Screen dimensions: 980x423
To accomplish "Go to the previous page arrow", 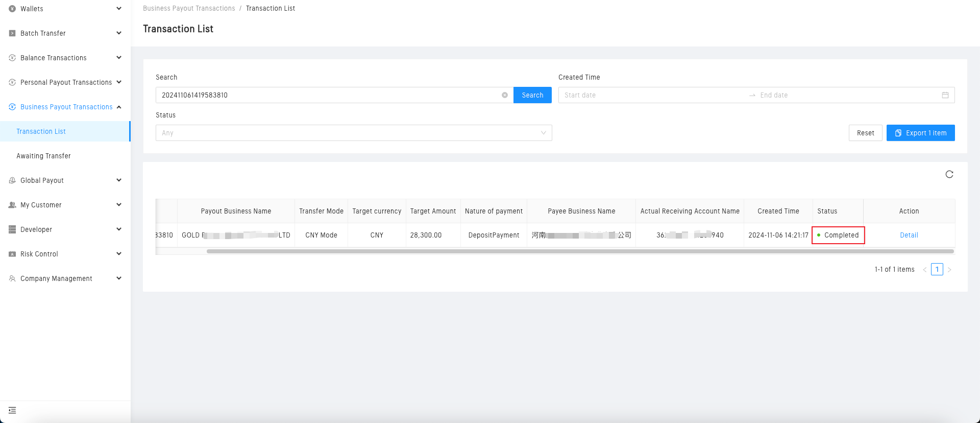I will (x=925, y=270).
